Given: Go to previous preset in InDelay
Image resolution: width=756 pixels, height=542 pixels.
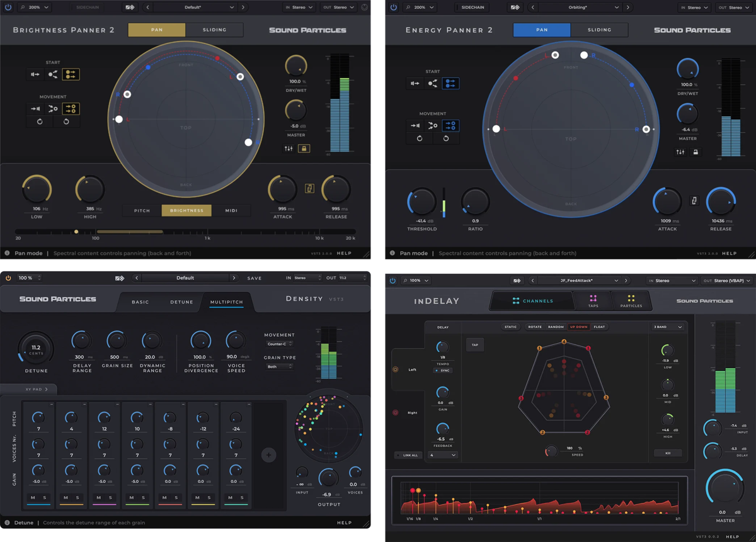Looking at the screenshot, I should coord(533,280).
